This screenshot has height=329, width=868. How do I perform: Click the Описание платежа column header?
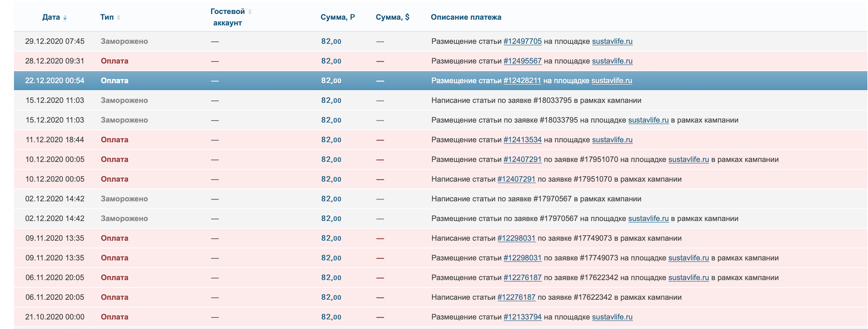pyautogui.click(x=466, y=17)
